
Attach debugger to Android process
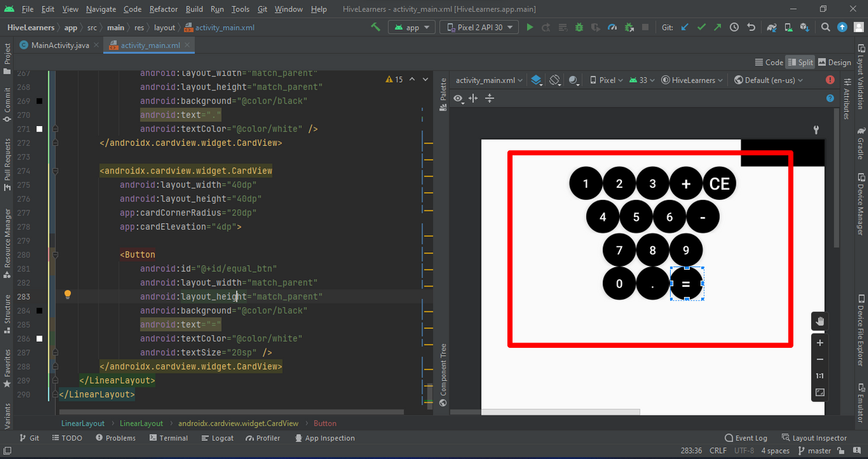coord(629,27)
